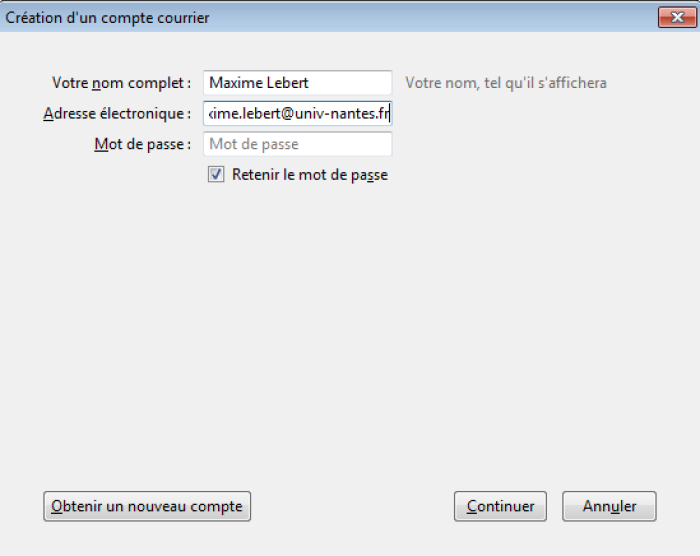Focus the empty Mot de passe field
This screenshot has width=700, height=556.
coord(297,145)
